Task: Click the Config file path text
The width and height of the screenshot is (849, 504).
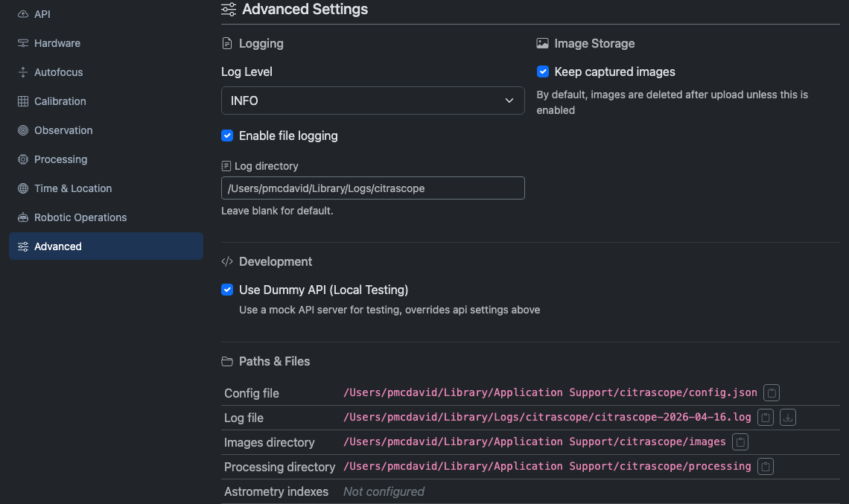Action: click(550, 392)
